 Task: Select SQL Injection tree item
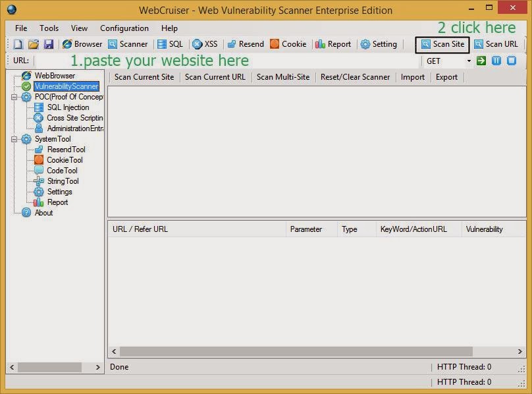point(68,107)
